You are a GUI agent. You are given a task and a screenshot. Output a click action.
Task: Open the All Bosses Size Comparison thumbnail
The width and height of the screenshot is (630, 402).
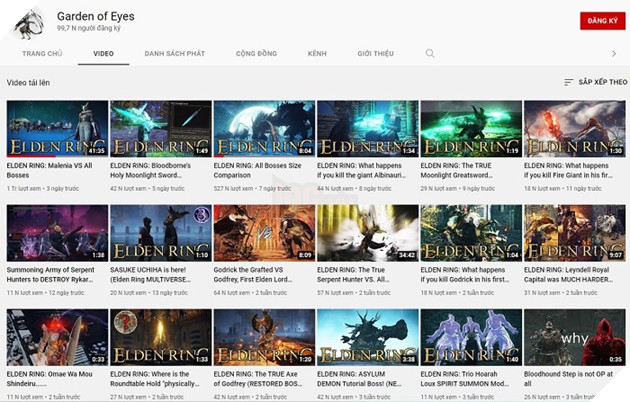(264, 129)
